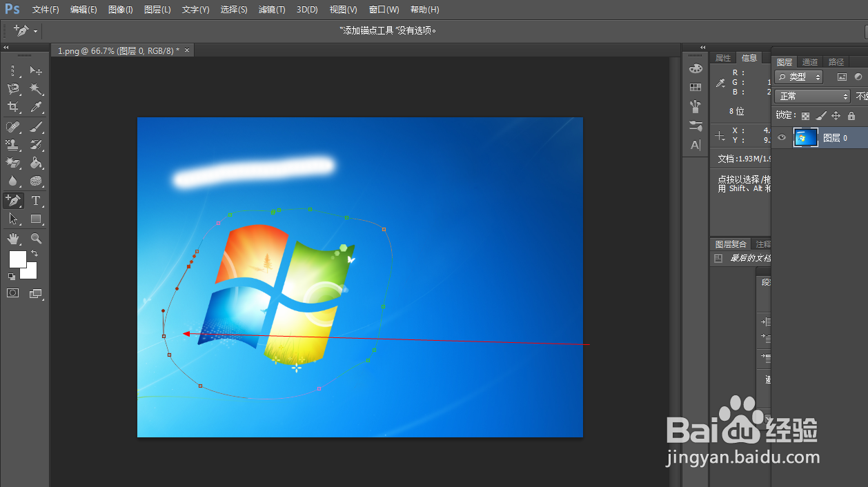Open the 窗口(W) menu

coord(384,10)
